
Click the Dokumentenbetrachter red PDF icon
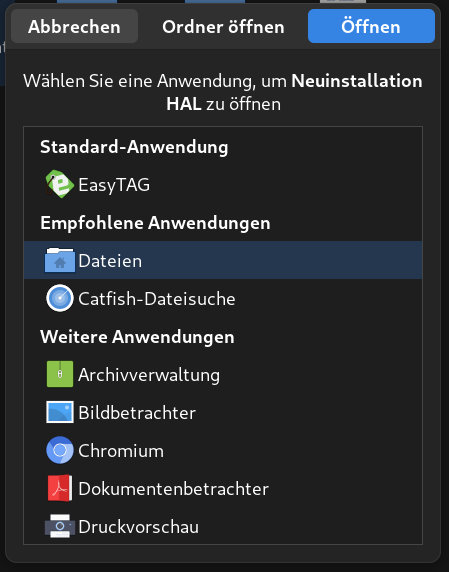60,488
